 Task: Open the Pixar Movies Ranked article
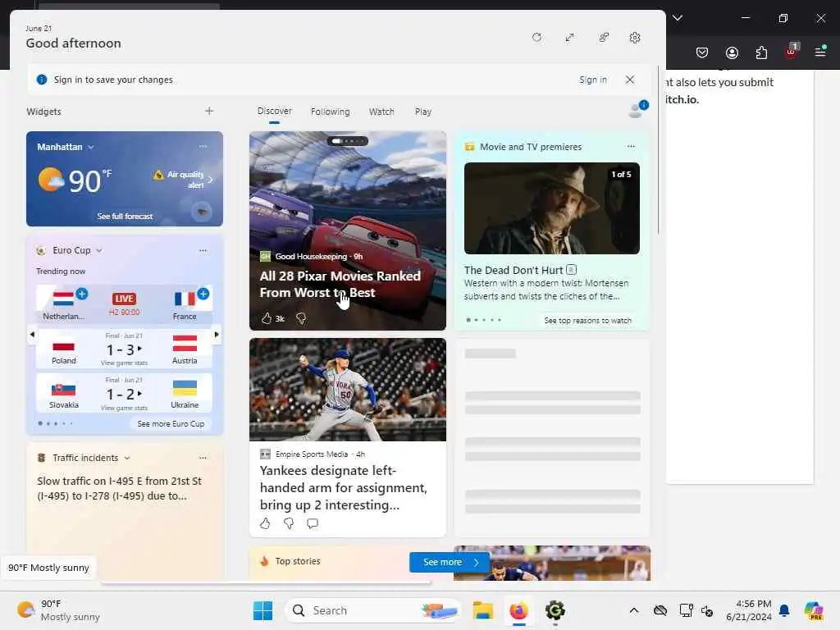pyautogui.click(x=340, y=284)
